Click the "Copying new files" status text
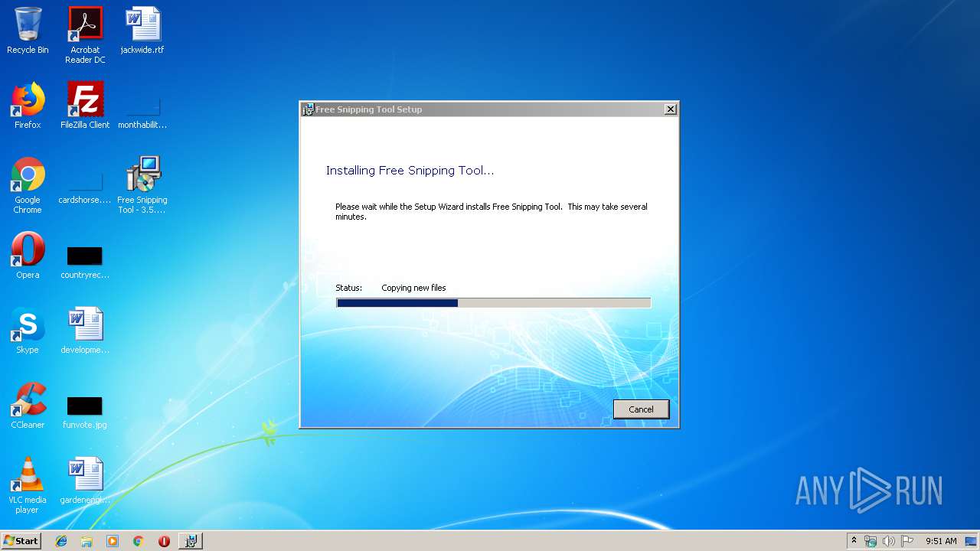This screenshot has height=551, width=980. (x=413, y=288)
